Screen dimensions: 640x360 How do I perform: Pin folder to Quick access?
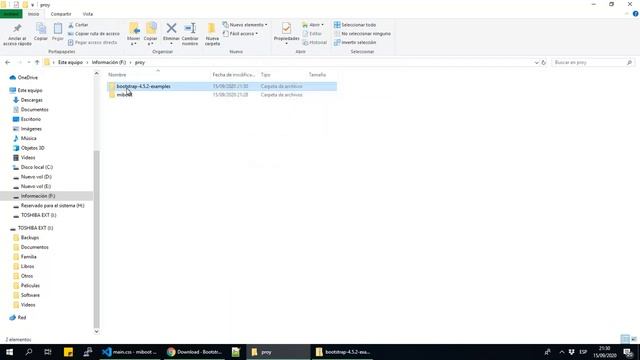[x=17, y=34]
